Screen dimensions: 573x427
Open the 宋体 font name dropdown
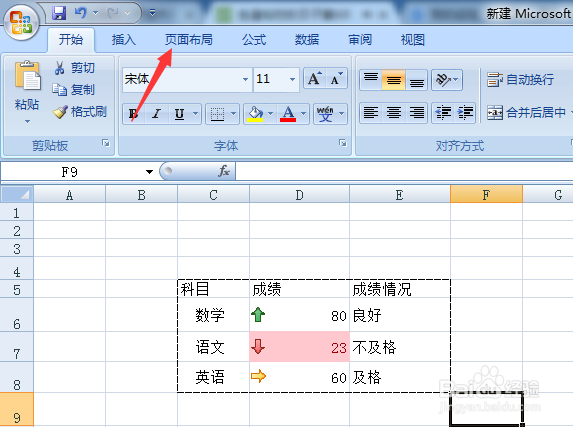pos(245,79)
